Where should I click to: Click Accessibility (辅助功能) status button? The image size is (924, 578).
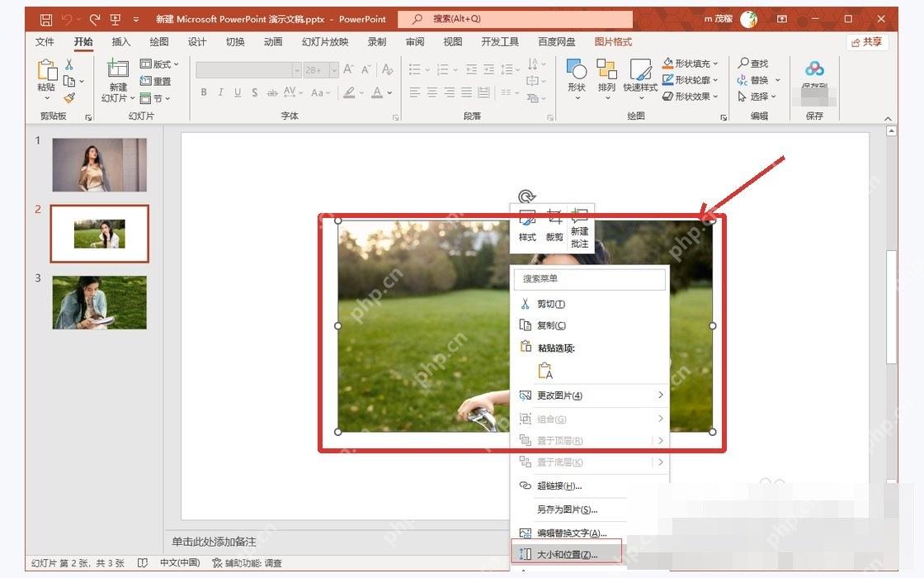(x=247, y=563)
